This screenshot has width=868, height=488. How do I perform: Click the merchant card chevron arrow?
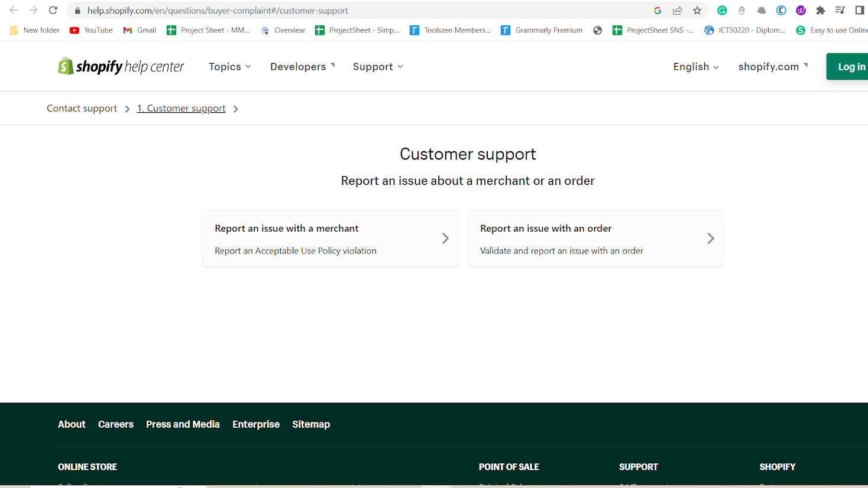[x=445, y=238]
